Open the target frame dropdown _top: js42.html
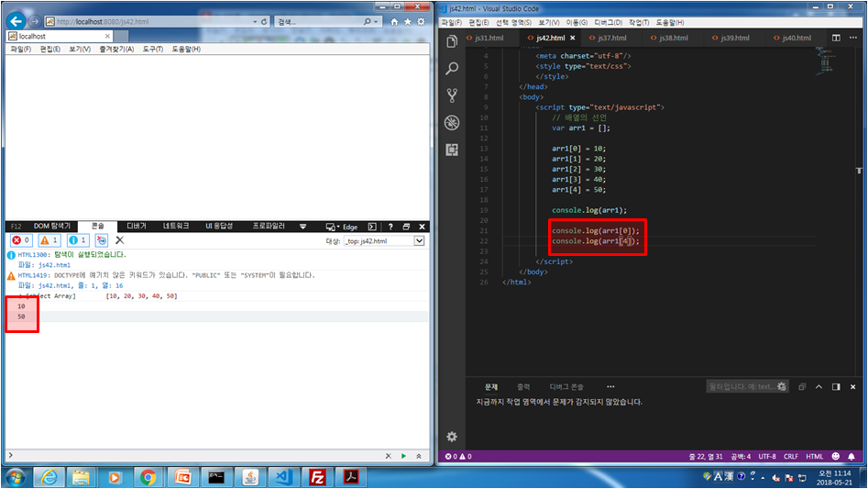Image resolution: width=868 pixels, height=489 pixels. pyautogui.click(x=384, y=241)
